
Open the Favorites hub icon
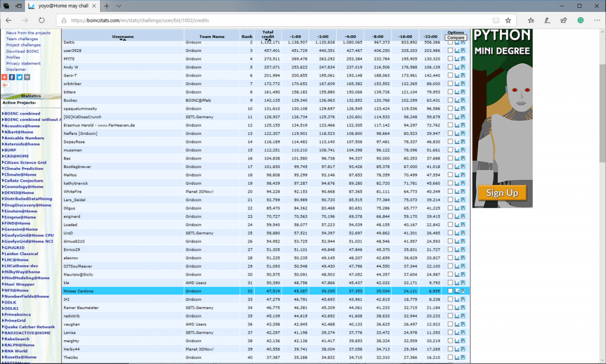pos(531,21)
